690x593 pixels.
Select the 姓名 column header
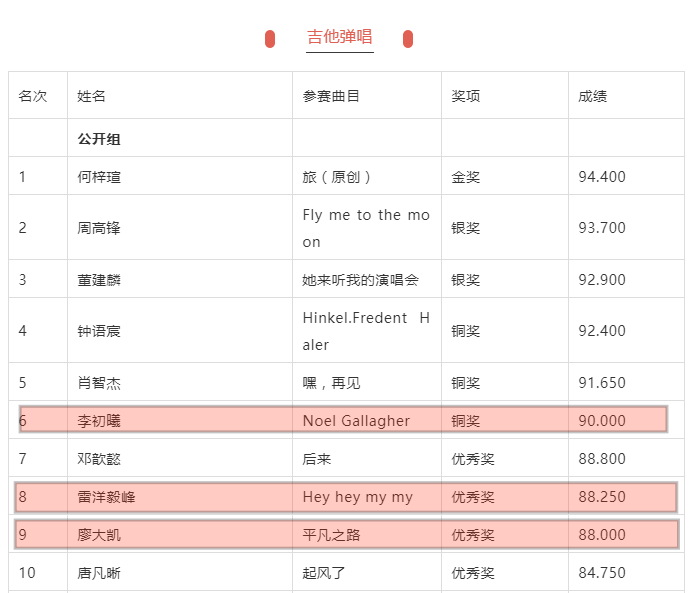click(92, 96)
